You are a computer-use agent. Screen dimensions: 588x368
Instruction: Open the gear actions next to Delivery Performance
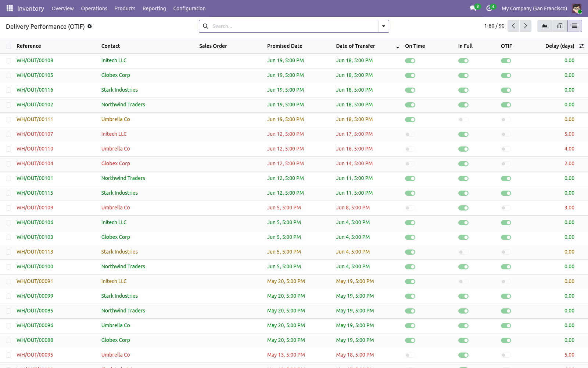pos(90,26)
